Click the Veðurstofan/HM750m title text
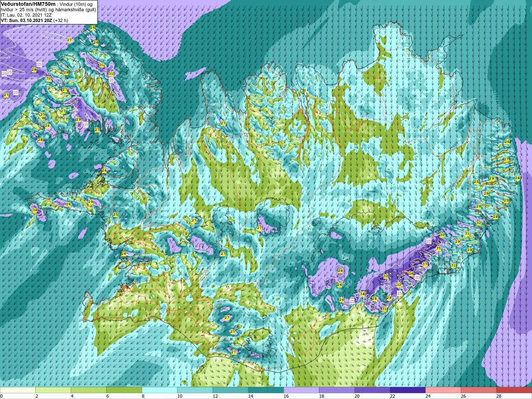This screenshot has height=399, width=532. (28, 3)
